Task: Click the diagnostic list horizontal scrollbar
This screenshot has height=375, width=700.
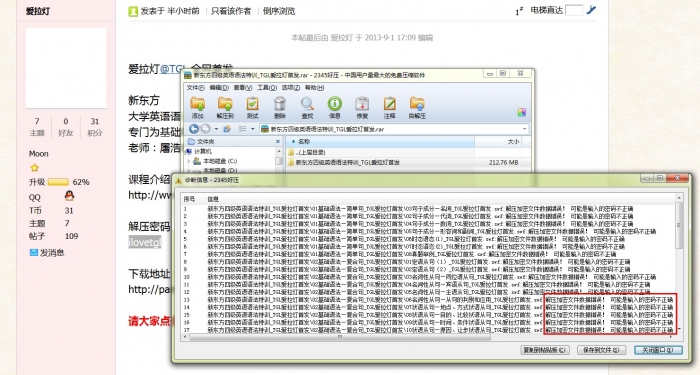Action: (339, 337)
